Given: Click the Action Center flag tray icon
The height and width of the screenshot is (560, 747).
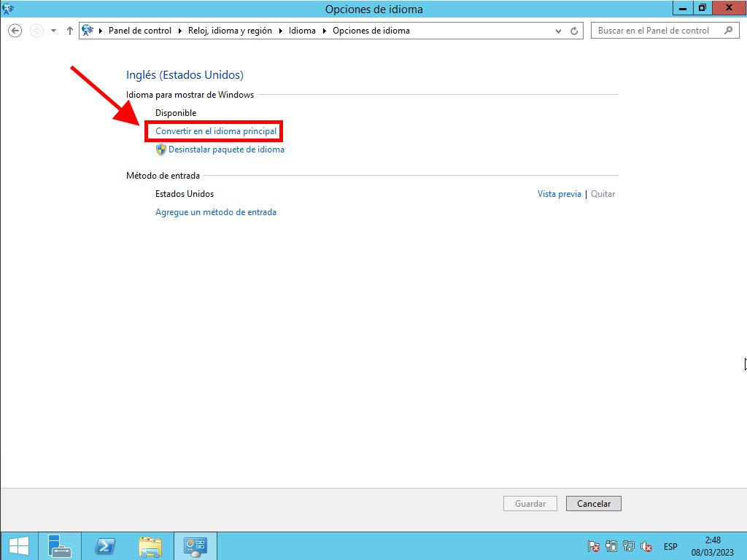Looking at the screenshot, I should [594, 546].
